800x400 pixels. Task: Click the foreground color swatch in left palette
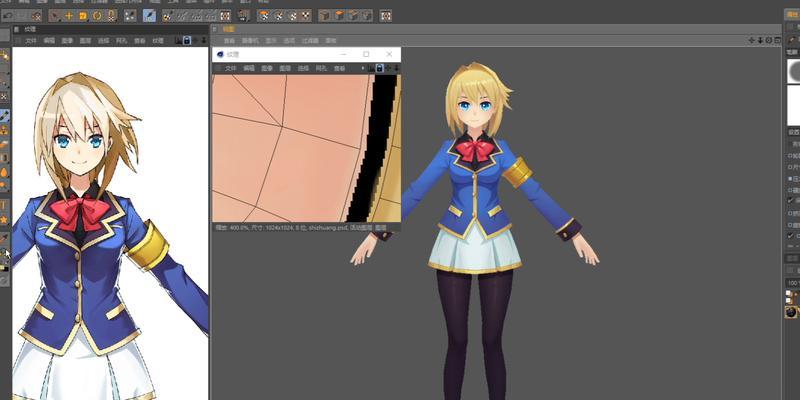pyautogui.click(x=3, y=266)
